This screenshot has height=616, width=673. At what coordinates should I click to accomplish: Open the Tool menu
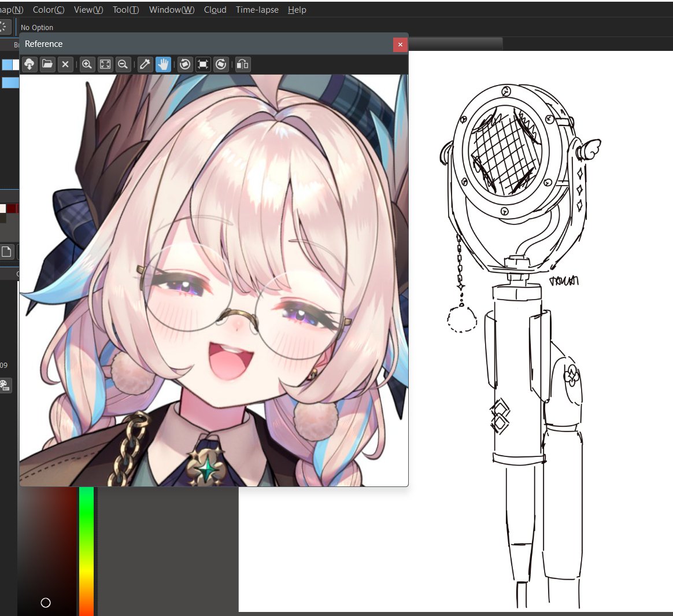click(x=126, y=9)
